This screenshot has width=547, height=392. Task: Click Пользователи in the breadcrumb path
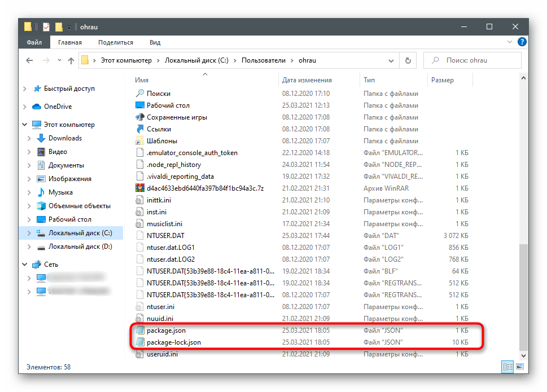[264, 60]
